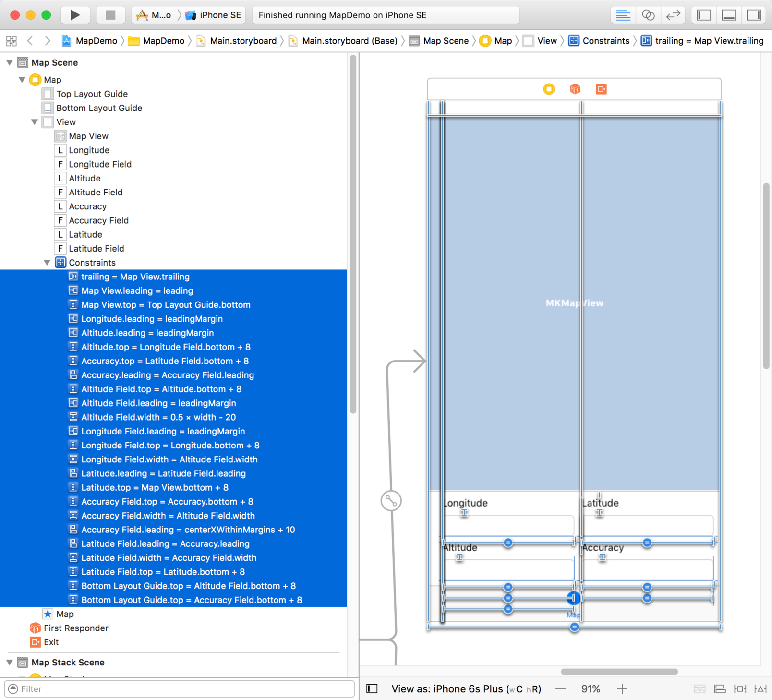Collapse the Map Scene disclosure triangle
The width and height of the screenshot is (772, 700).
point(10,63)
